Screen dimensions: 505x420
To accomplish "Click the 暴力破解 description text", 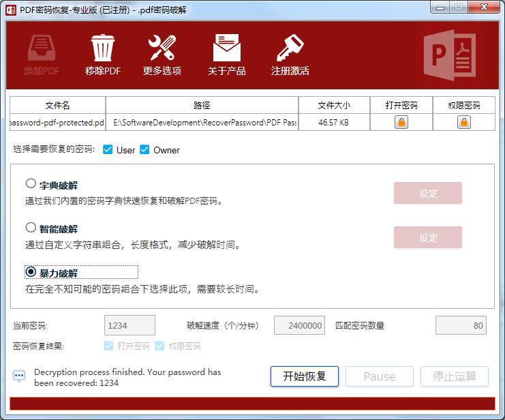I will [142, 289].
